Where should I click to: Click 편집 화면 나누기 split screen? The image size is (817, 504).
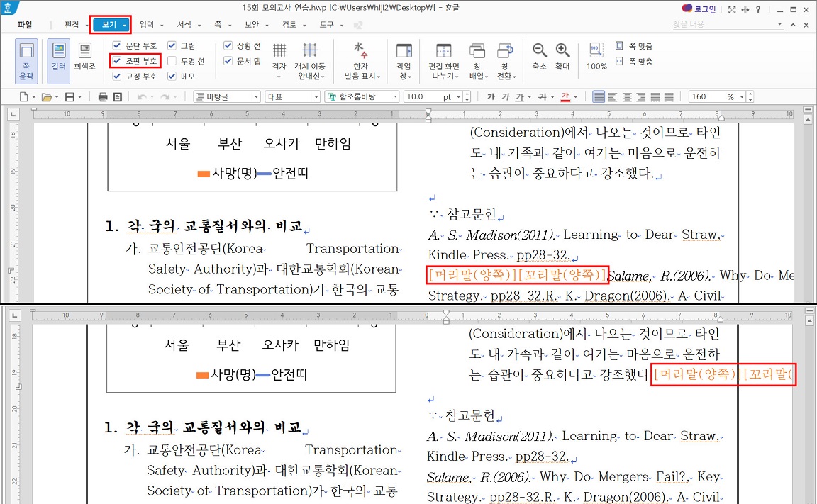(443, 61)
